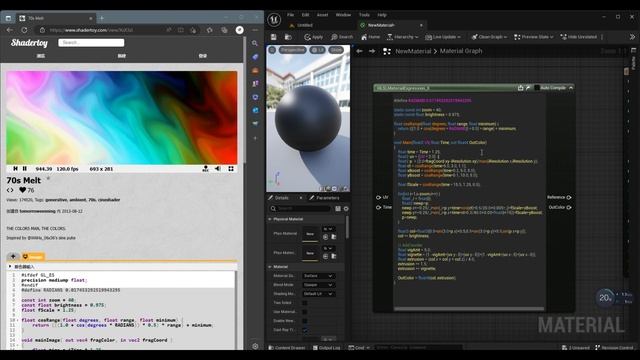
Task: Open the Content Drawer
Action: [x=287, y=348]
